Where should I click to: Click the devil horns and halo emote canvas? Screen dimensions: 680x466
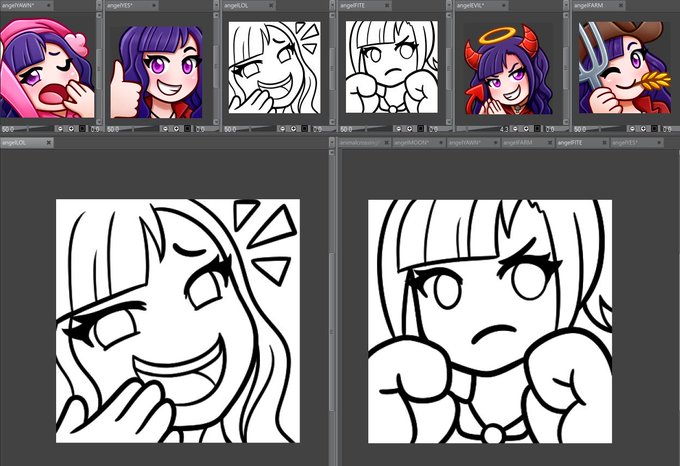click(x=509, y=69)
